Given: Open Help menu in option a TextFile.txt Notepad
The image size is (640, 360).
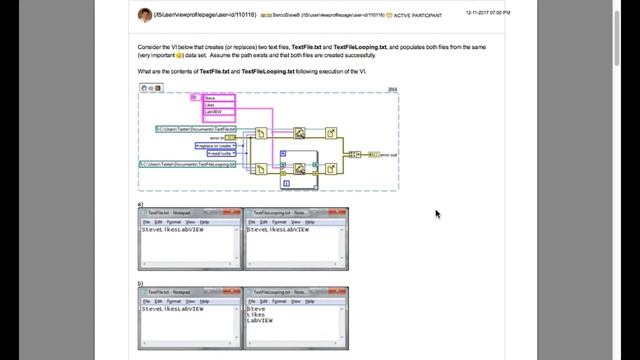Looking at the screenshot, I should tap(204, 222).
